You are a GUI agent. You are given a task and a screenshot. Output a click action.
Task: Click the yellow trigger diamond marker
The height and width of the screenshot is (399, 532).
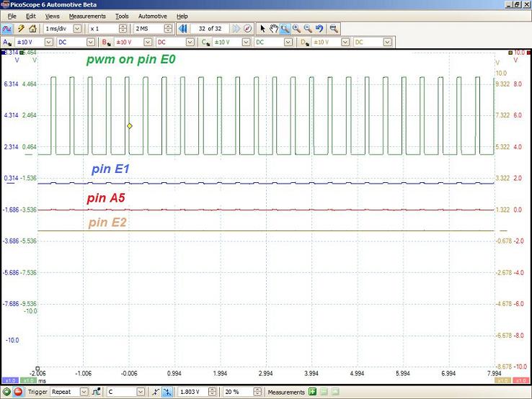click(x=130, y=126)
